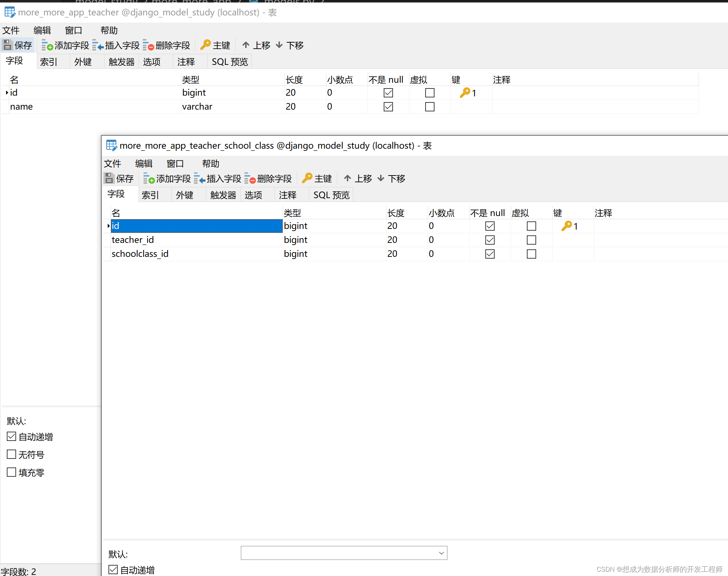Click table icon in teacher window title
The width and height of the screenshot is (728, 576).
point(10,13)
